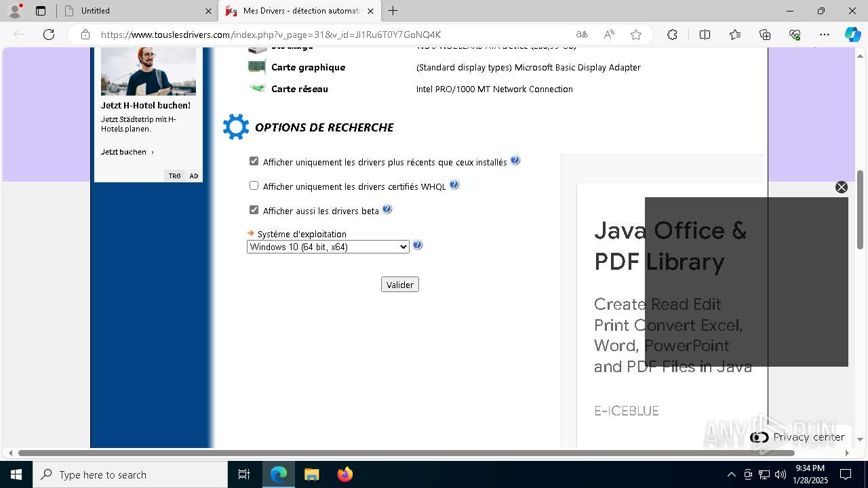Click the Java Office & PDF Library ad
The image size is (868, 488).
[x=671, y=245]
